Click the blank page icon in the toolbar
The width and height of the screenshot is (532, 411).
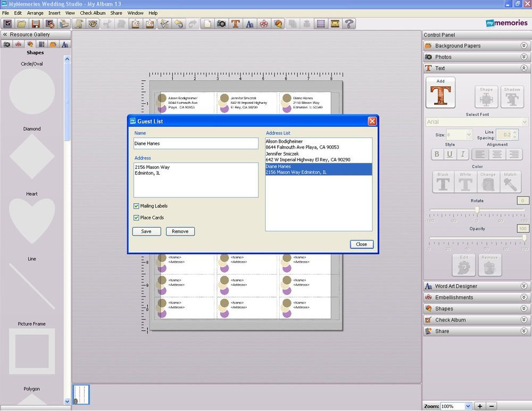[x=207, y=24]
